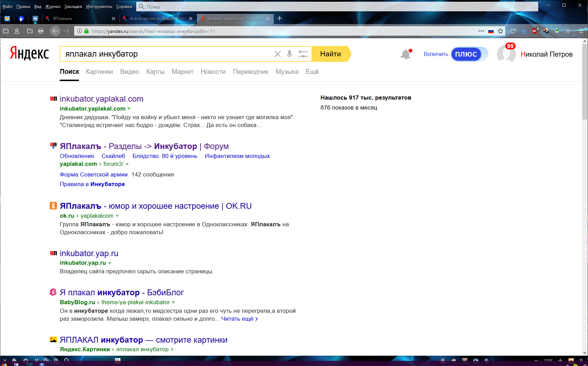Image resolution: width=588 pixels, height=366 pixels.
Task: Close the 'А есть тут кто из Яндекса' tab
Action: coord(191,19)
